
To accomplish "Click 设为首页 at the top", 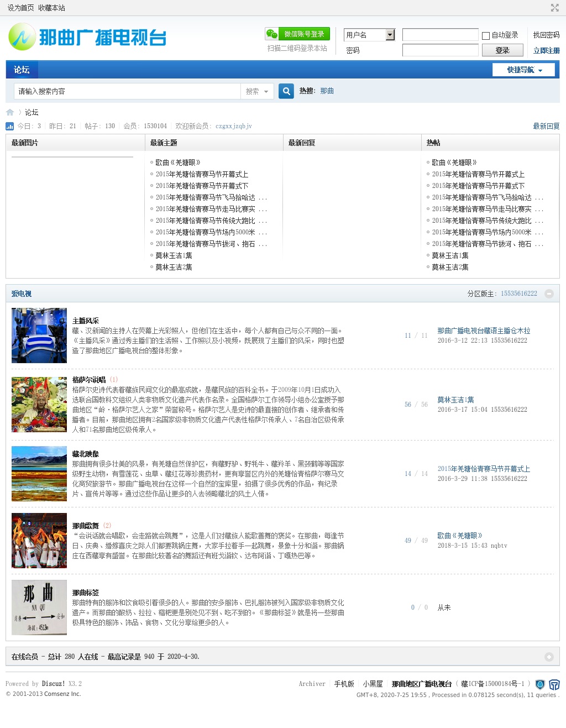I will click(20, 8).
